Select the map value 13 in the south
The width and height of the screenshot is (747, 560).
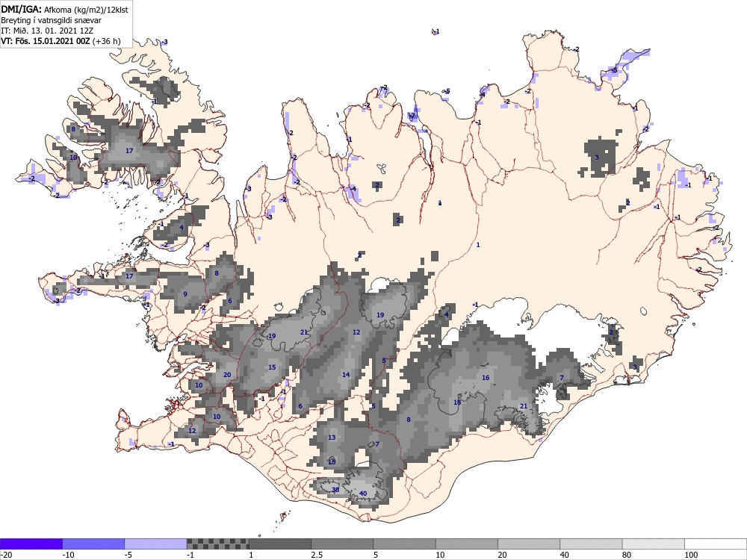(332, 437)
